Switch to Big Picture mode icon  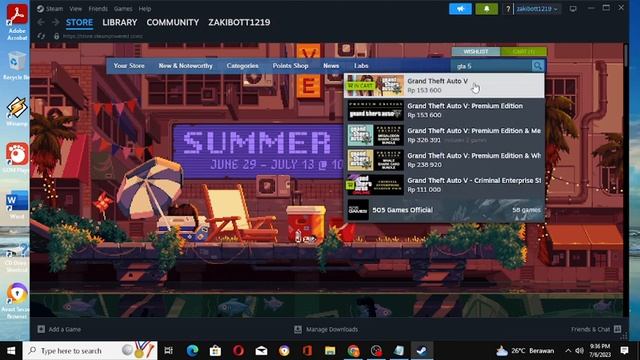point(573,9)
